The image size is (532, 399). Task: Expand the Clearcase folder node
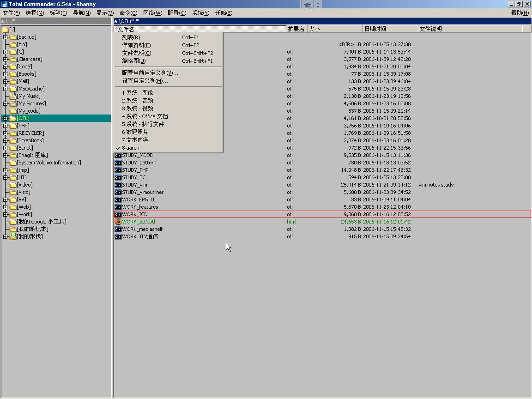point(6,60)
